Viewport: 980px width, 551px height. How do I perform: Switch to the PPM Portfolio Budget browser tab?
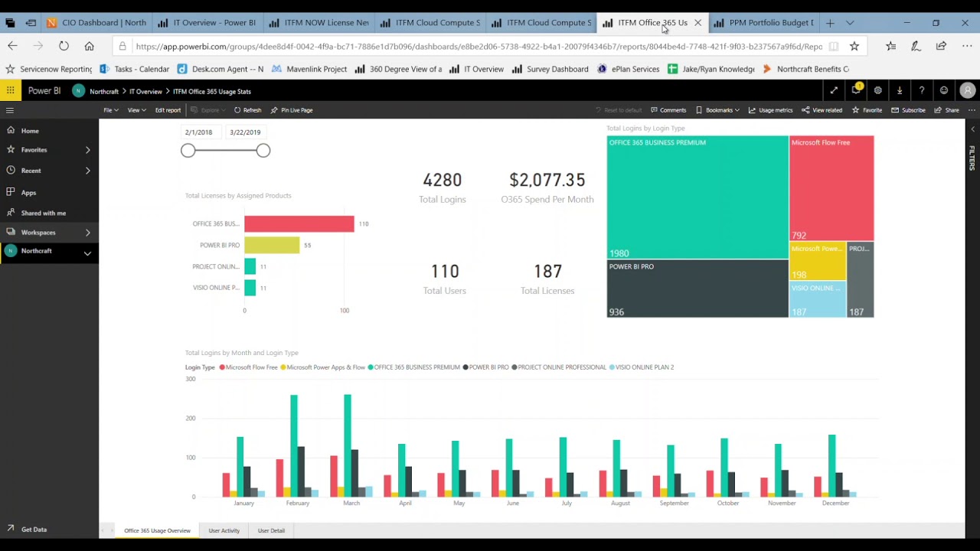point(763,23)
